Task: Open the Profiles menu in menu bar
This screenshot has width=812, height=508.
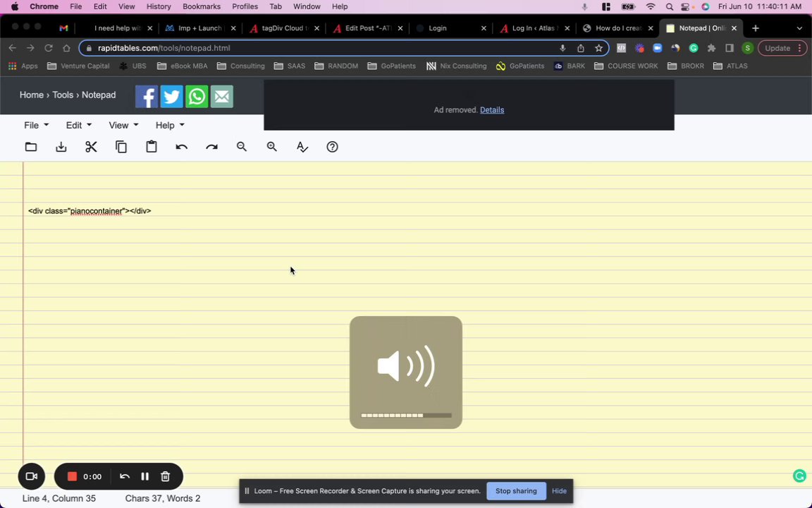Action: (x=245, y=7)
